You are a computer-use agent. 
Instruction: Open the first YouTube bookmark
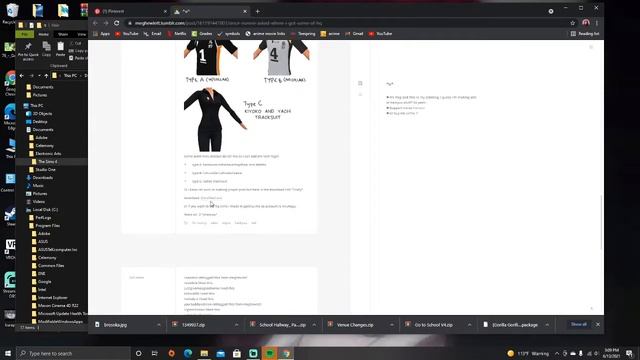tap(127, 34)
